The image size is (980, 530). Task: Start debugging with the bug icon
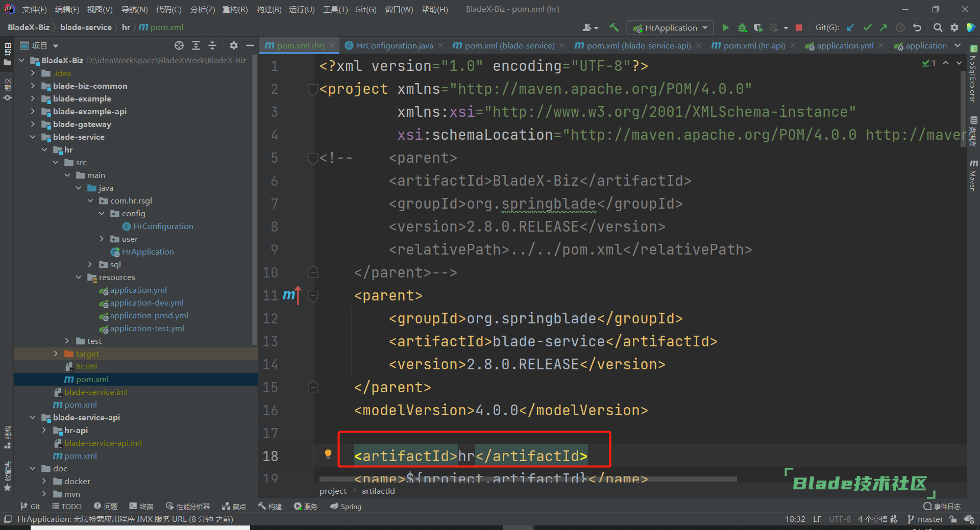pos(742,28)
